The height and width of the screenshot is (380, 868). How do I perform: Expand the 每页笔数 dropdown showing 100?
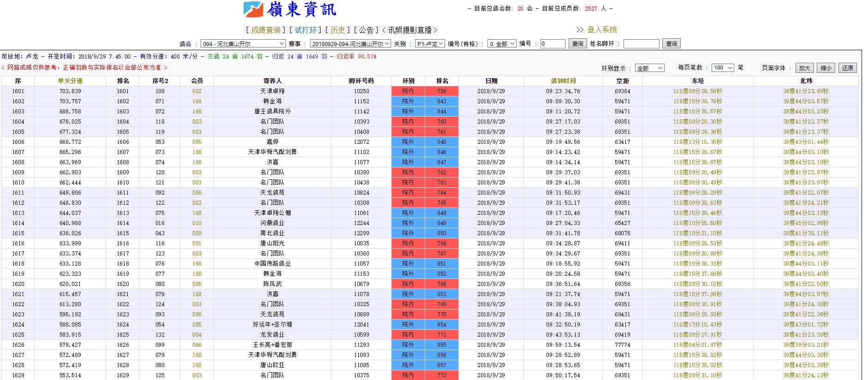pyautogui.click(x=722, y=68)
